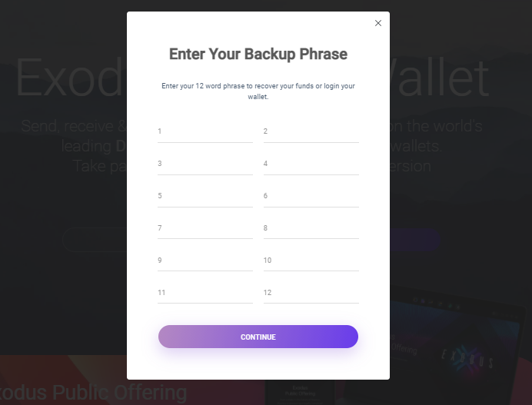Close the backup phrase dialog
532x405 pixels.
pyautogui.click(x=378, y=23)
